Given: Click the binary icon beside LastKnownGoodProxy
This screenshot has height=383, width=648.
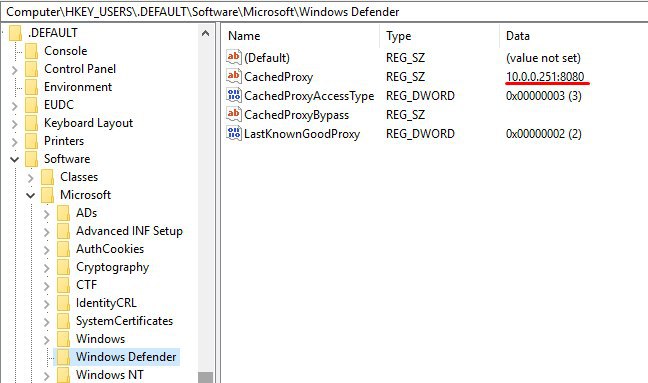Looking at the screenshot, I should [233, 133].
